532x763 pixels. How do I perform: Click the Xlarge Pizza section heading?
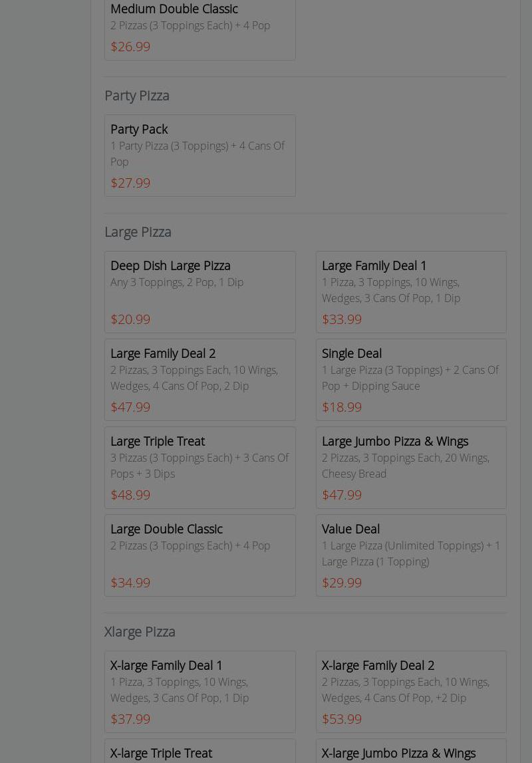pyautogui.click(x=140, y=631)
